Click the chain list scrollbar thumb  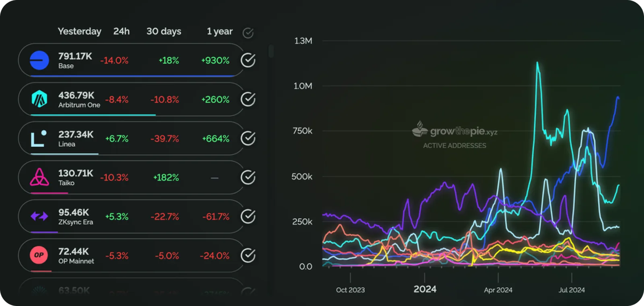coord(271,51)
